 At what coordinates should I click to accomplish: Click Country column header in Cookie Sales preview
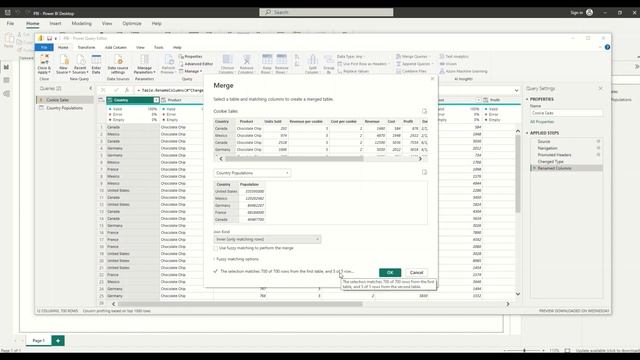point(222,121)
